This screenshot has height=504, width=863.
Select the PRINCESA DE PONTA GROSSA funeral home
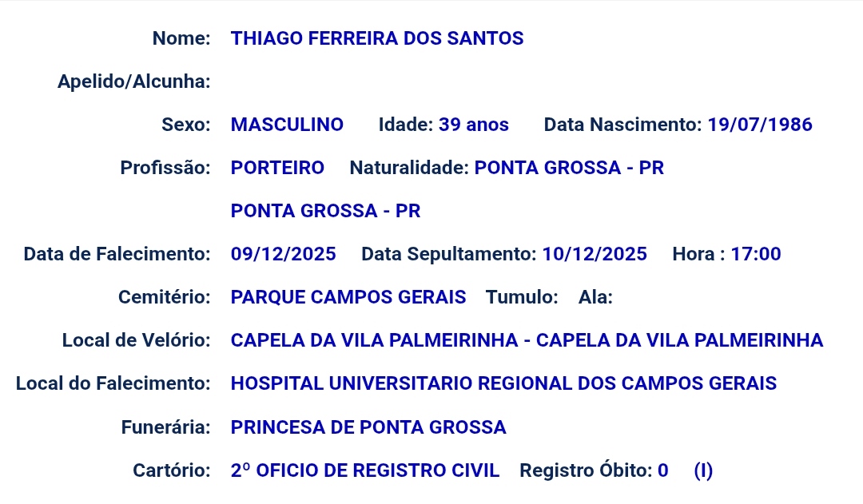368,427
